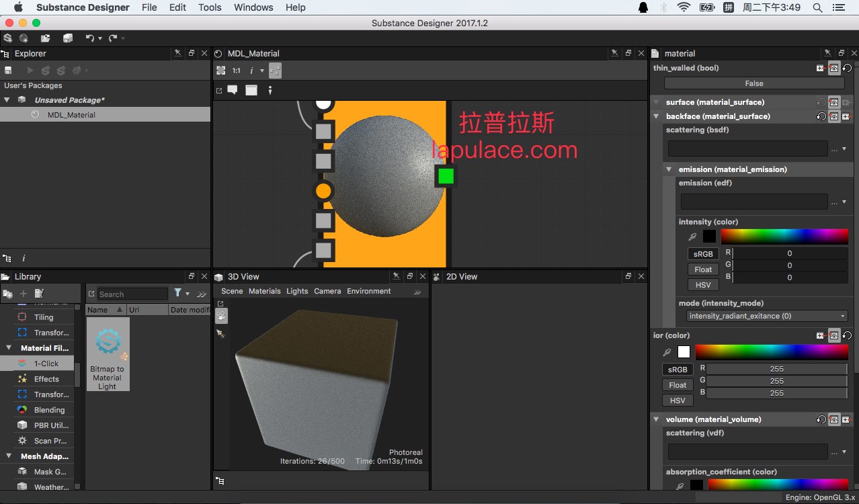The width and height of the screenshot is (859, 504).
Task: Click the black intensity color swatch
Action: coord(709,237)
